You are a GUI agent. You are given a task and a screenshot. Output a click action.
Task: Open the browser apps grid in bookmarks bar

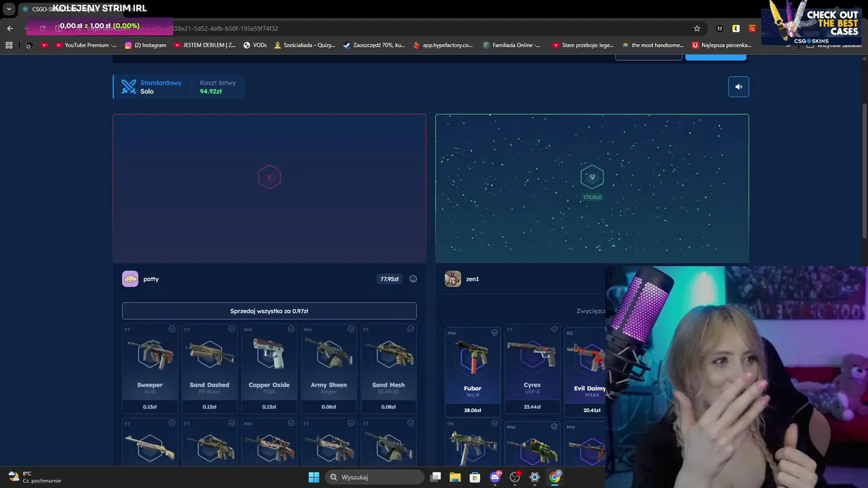point(9,45)
